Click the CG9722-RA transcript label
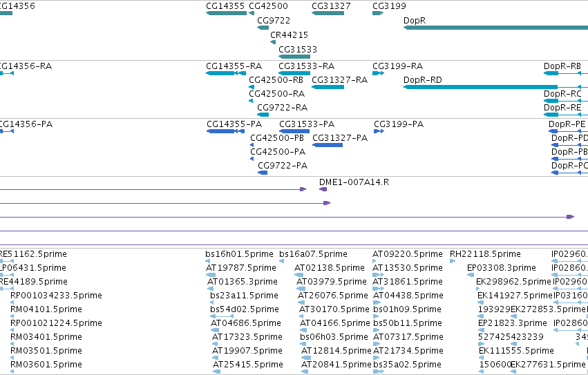Image resolution: width=588 pixels, height=375 pixels. 283,108
